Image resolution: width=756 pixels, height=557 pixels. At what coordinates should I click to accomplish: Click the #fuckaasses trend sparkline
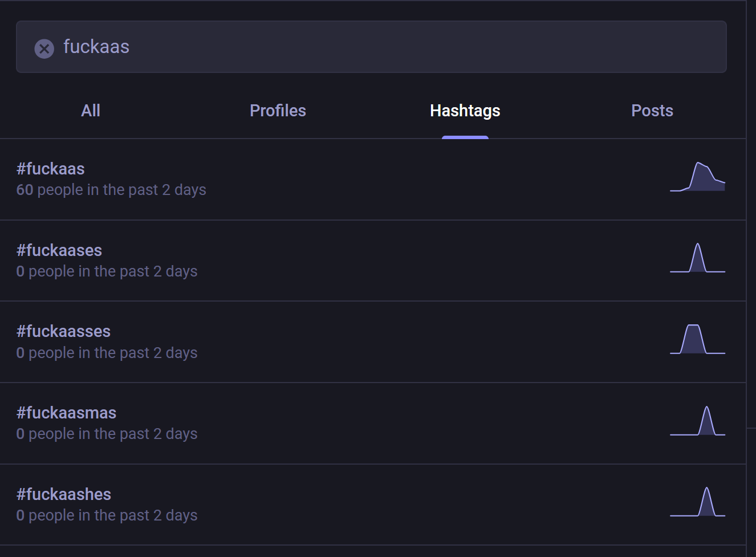[697, 340]
